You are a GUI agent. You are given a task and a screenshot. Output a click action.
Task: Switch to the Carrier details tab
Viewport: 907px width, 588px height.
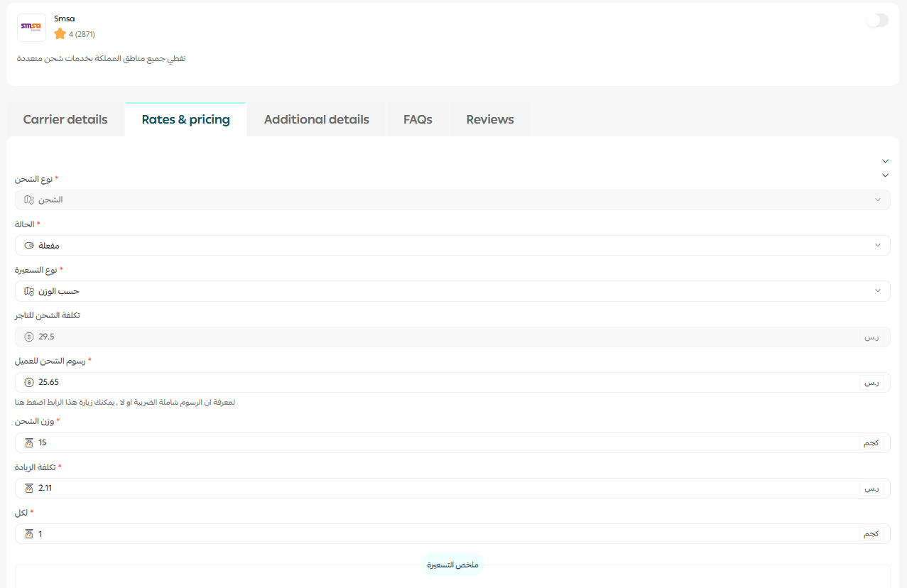(x=65, y=119)
